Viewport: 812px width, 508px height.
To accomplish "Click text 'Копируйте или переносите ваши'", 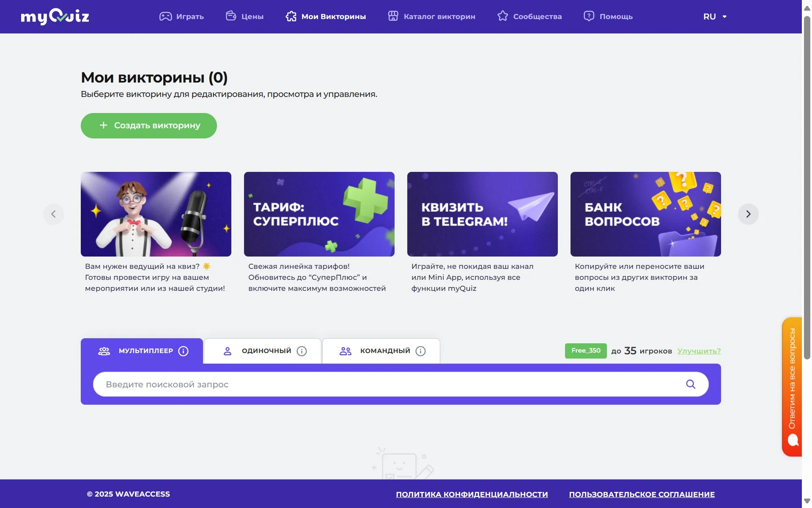I will [639, 266].
